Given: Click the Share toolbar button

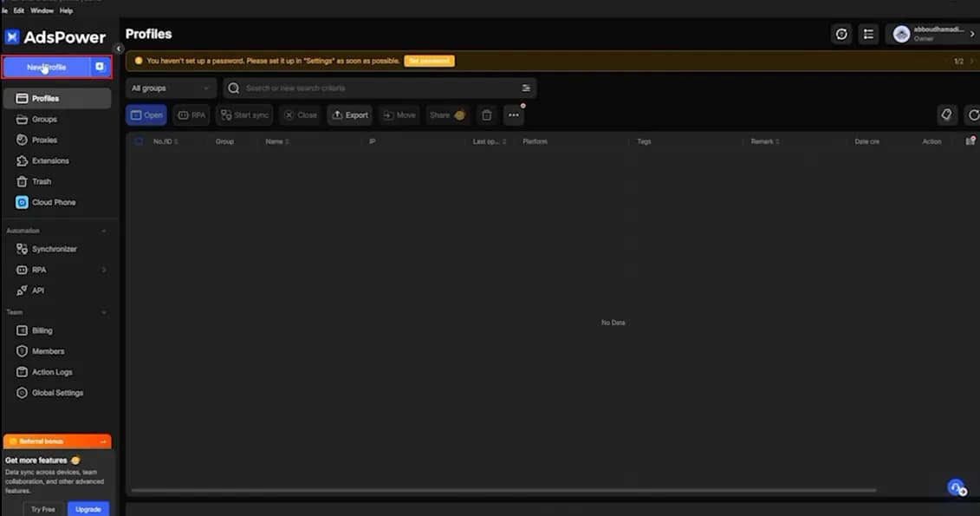Looking at the screenshot, I should click(x=447, y=115).
